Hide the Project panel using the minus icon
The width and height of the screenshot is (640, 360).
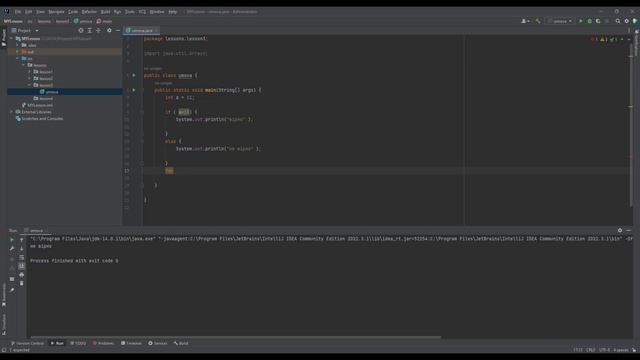(x=118, y=31)
